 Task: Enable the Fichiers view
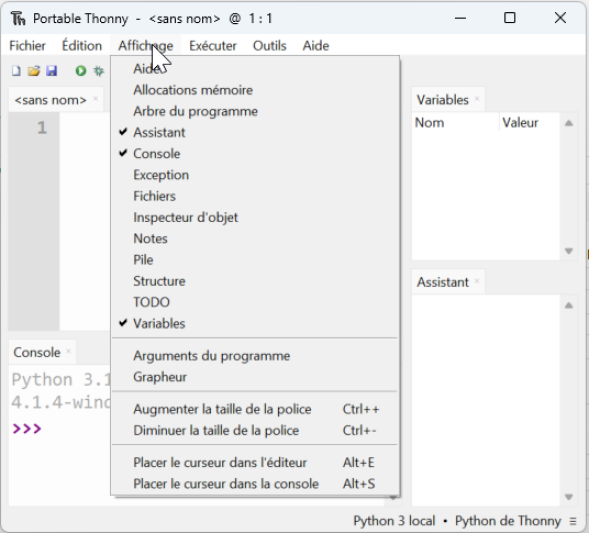pos(255,196)
